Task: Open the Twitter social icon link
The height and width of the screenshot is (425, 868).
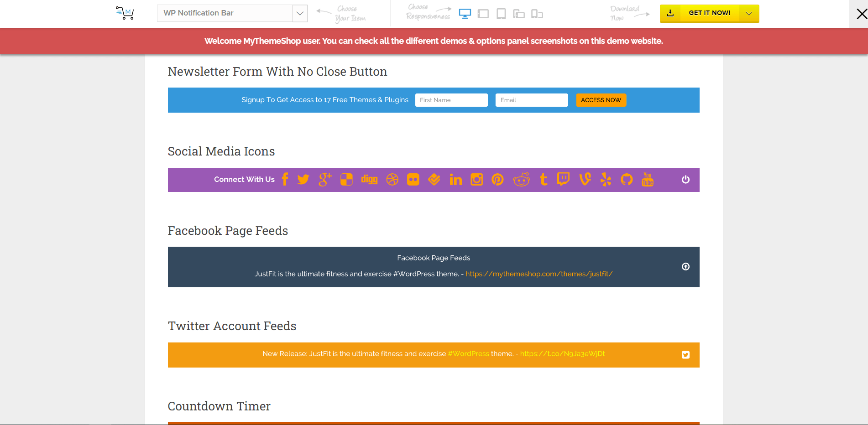Action: click(x=303, y=180)
